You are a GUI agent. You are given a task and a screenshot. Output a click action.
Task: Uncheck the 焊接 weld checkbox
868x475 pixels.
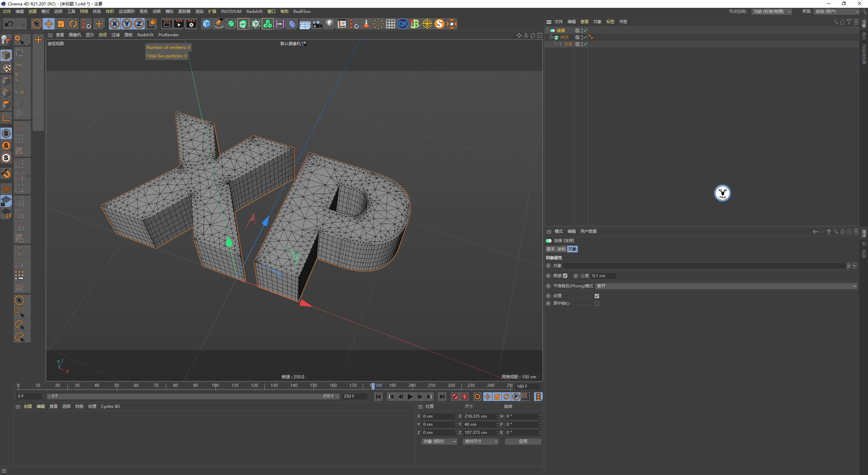[565, 276]
